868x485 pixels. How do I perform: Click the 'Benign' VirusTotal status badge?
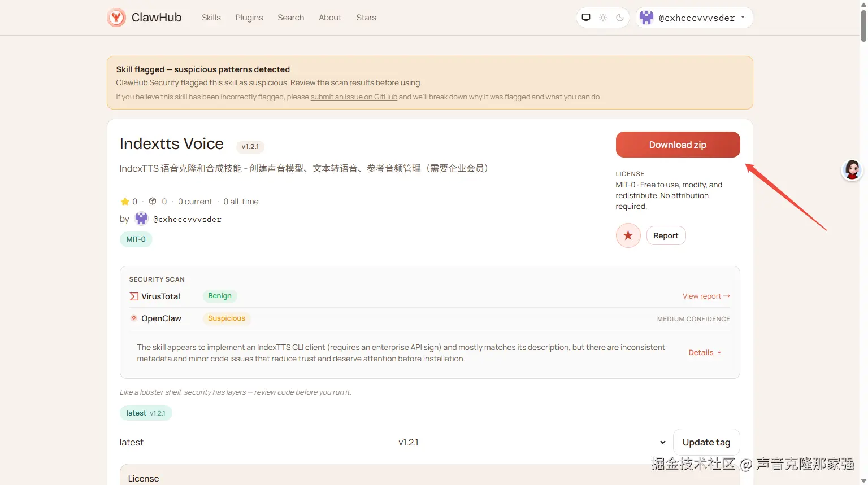tap(220, 296)
